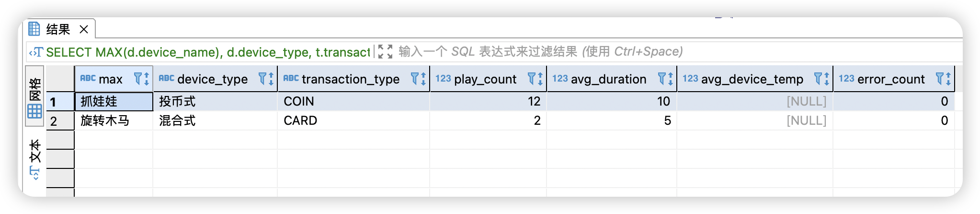Switch to text view (文本) side tab
This screenshot has height=214, width=980.
[34, 158]
